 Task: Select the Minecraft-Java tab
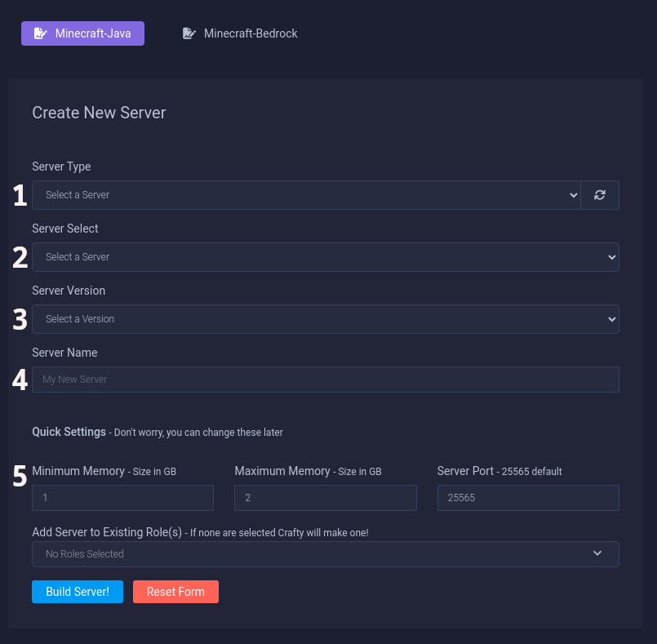pyautogui.click(x=83, y=33)
